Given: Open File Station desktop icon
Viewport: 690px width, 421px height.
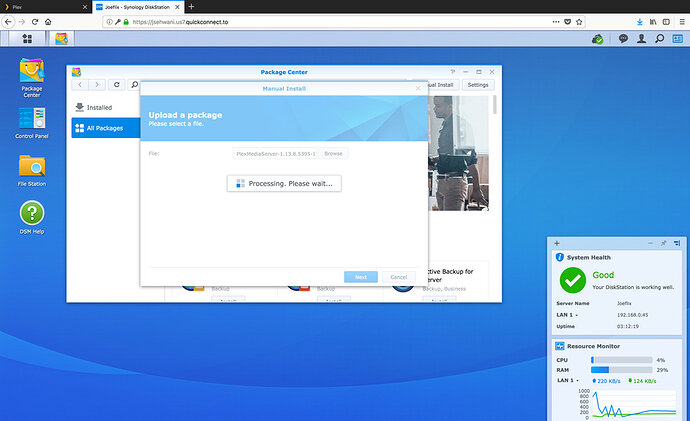Looking at the screenshot, I should point(32,171).
